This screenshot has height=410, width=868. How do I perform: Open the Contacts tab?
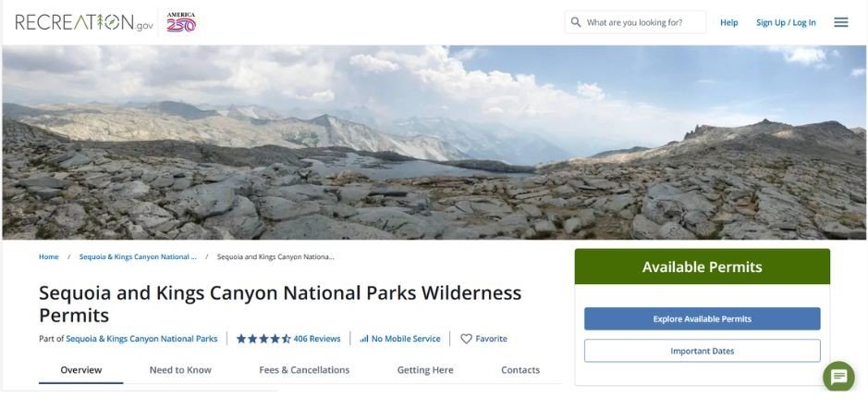(x=520, y=369)
